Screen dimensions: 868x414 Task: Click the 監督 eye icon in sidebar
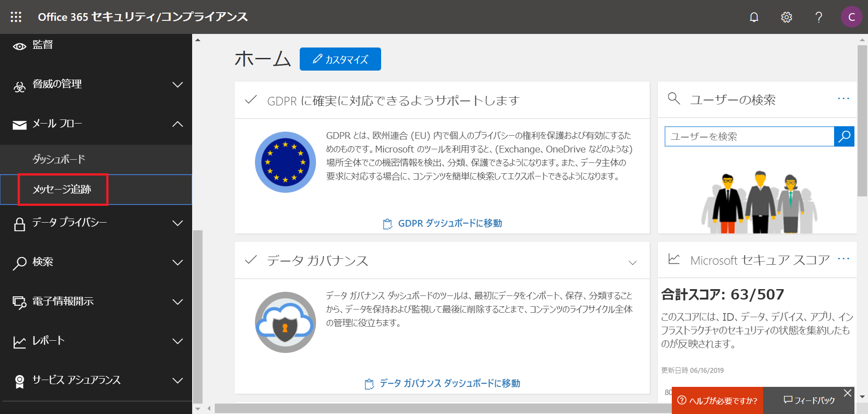[19, 47]
